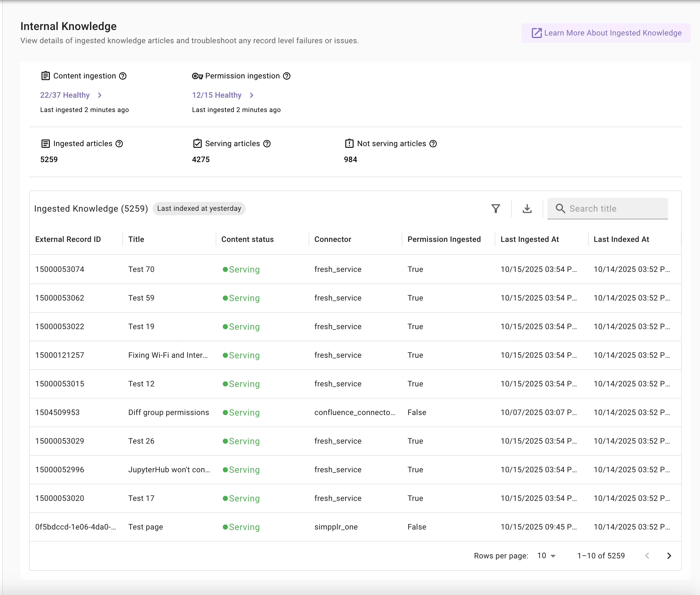
Task: Sort by Last Ingested At column
Action: pos(529,239)
